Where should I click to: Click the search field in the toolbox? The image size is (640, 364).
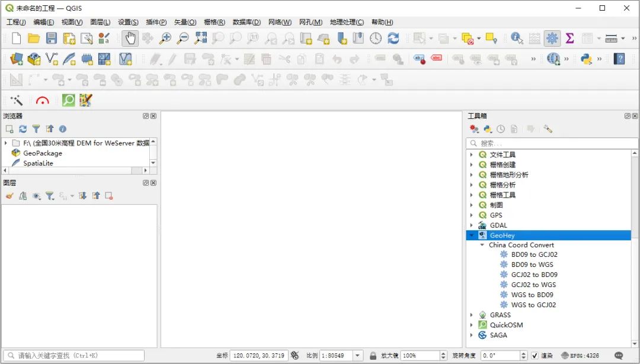pyautogui.click(x=551, y=143)
